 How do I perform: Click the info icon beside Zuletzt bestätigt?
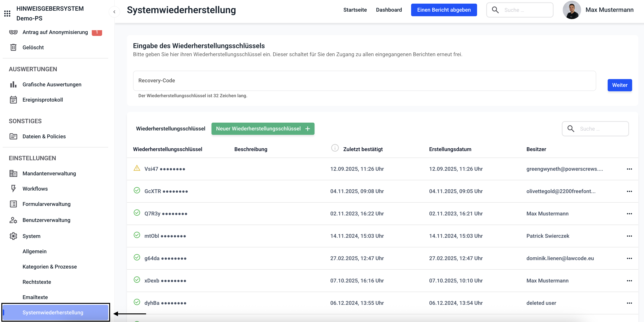[x=335, y=148]
